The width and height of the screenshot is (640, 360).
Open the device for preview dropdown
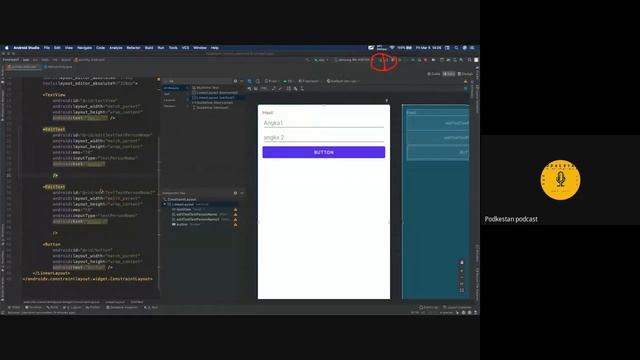click(271, 81)
